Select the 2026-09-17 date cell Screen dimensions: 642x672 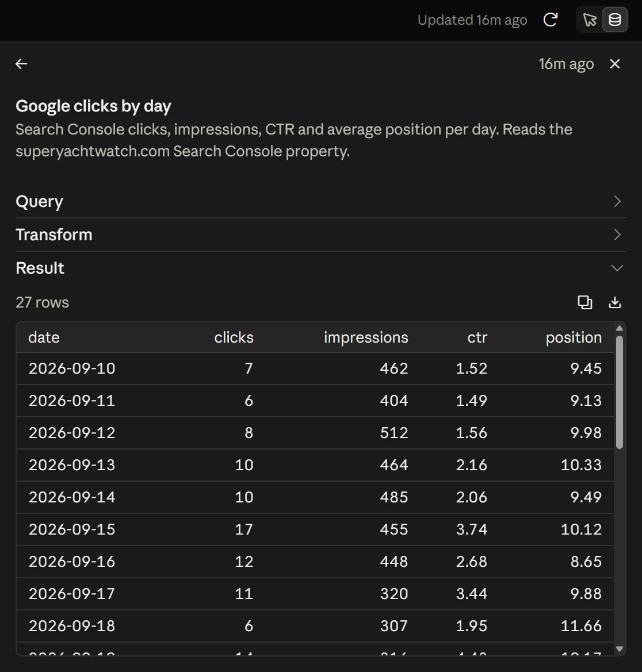[71, 594]
